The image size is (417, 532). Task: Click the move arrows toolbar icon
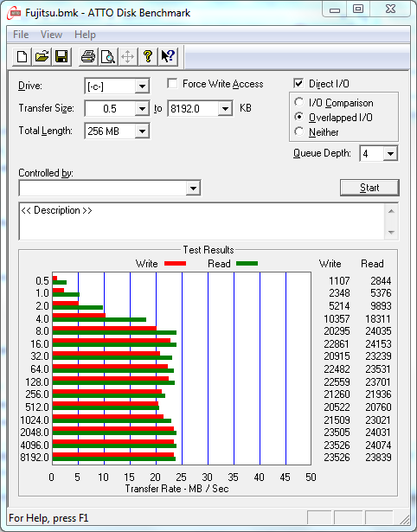[127, 57]
